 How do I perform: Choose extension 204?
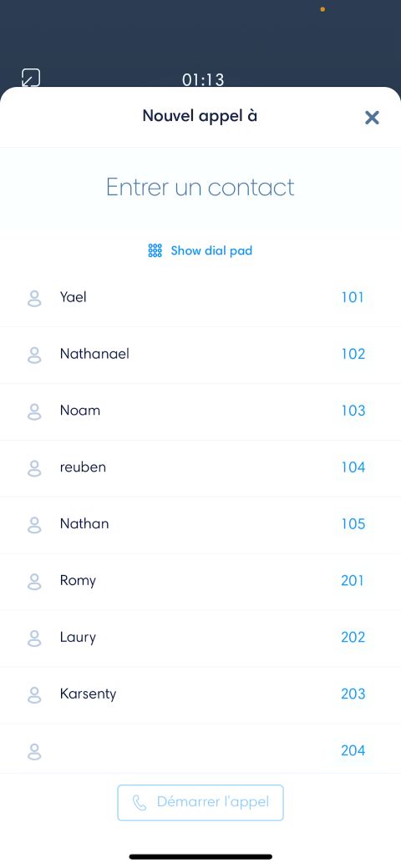tap(353, 750)
